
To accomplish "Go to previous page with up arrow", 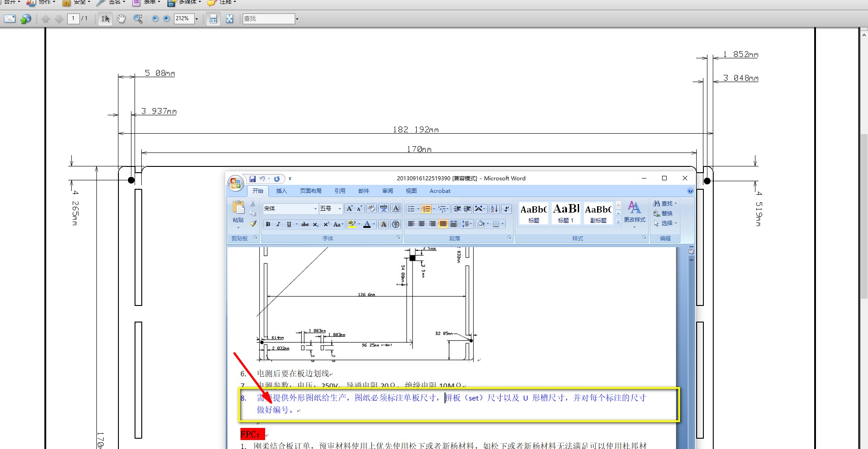I will pos(45,19).
